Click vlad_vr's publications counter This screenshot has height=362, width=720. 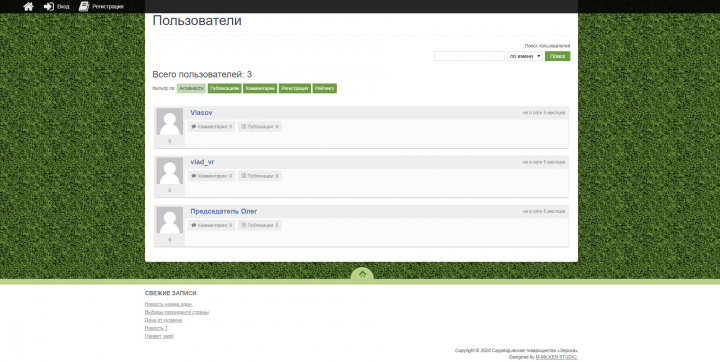[259, 176]
